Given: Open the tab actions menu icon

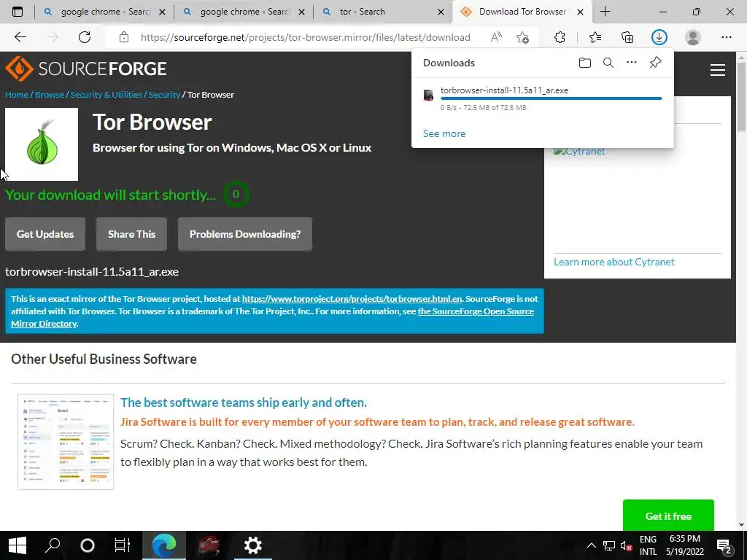Looking at the screenshot, I should (18, 12).
